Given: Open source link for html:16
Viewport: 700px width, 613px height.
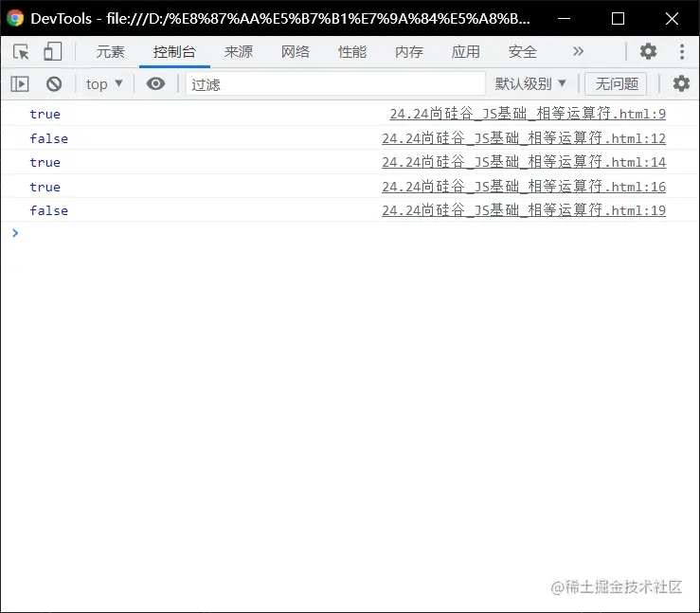Looking at the screenshot, I should [524, 187].
